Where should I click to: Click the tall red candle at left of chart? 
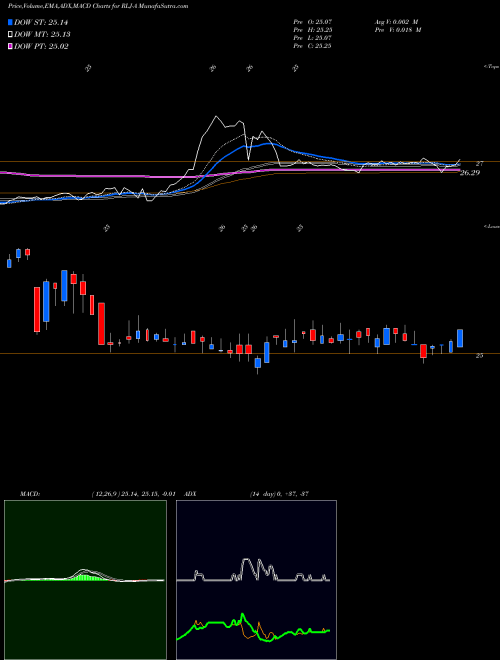(x=37, y=309)
